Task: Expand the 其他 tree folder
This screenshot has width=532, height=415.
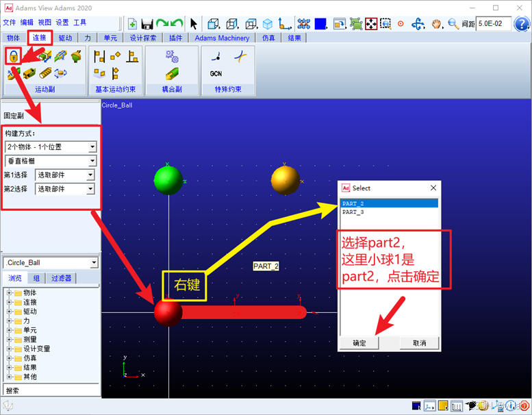Action: (9, 377)
